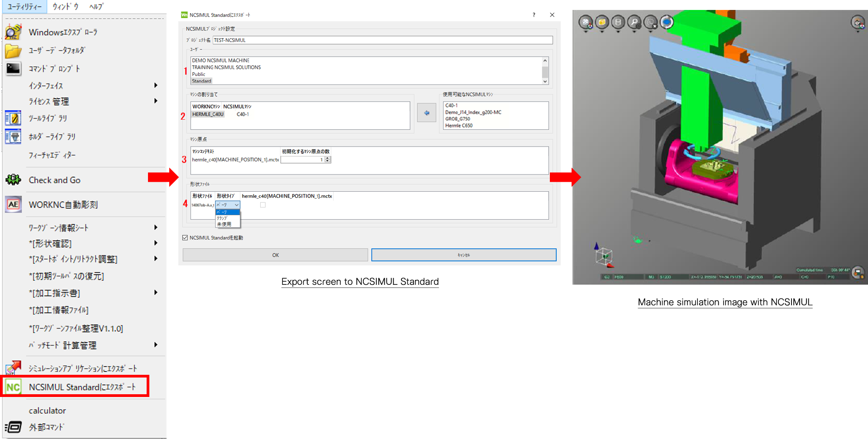
Task: Expand the *[スタートポイント/リトラクト調整] submenu arrow
Action: 156,259
